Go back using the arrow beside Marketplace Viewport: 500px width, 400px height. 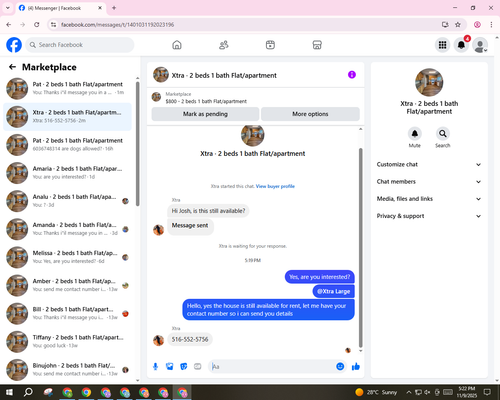point(12,67)
